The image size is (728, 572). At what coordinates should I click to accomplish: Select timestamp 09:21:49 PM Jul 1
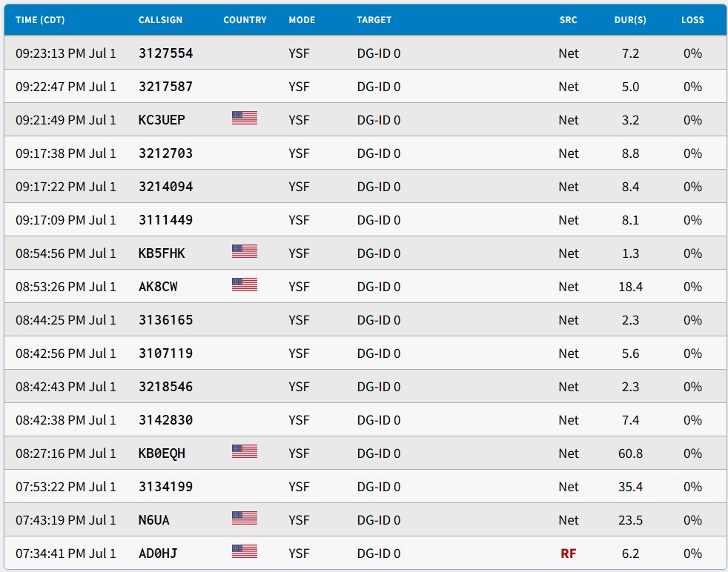click(65, 120)
